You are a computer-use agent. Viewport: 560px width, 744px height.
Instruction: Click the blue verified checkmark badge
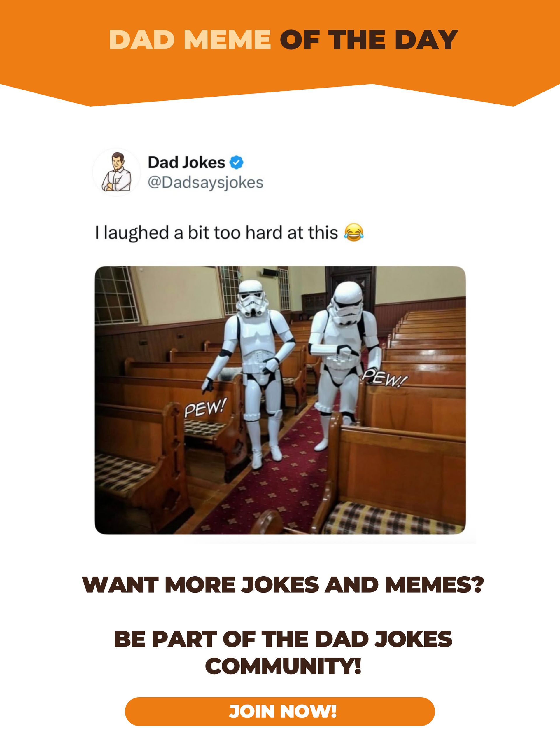(x=236, y=163)
